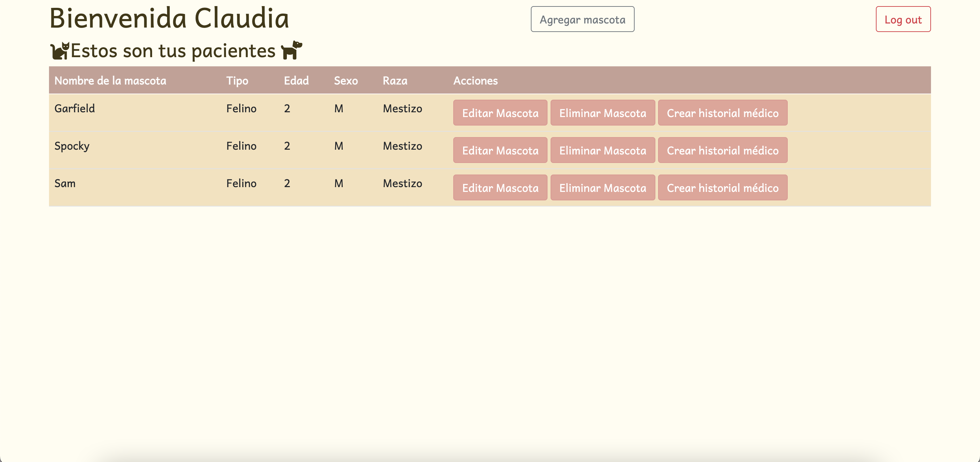Click the Agregar mascota button
Viewport: 980px width, 462px height.
(x=582, y=19)
